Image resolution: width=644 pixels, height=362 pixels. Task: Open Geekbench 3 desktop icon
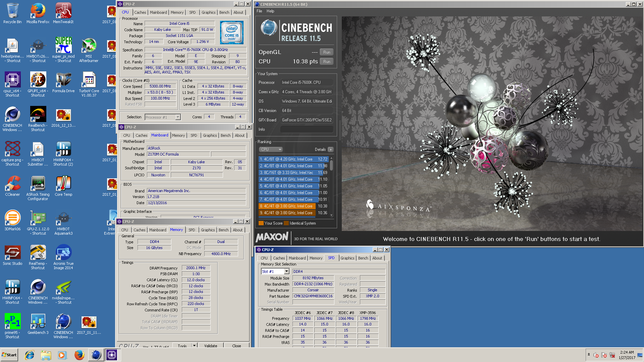pyautogui.click(x=38, y=324)
